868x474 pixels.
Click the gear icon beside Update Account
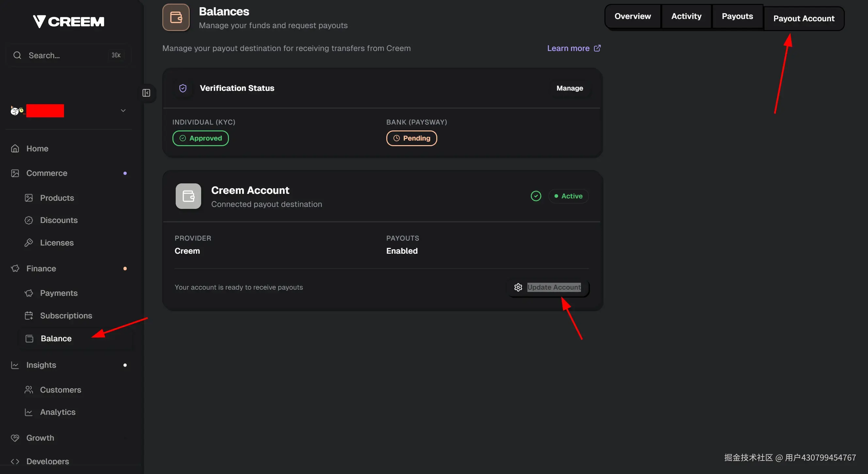coord(518,287)
